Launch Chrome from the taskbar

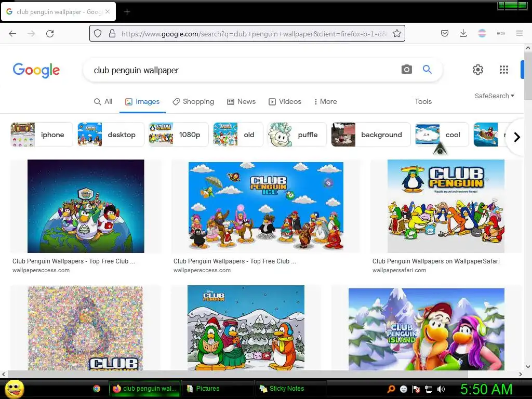pyautogui.click(x=97, y=389)
